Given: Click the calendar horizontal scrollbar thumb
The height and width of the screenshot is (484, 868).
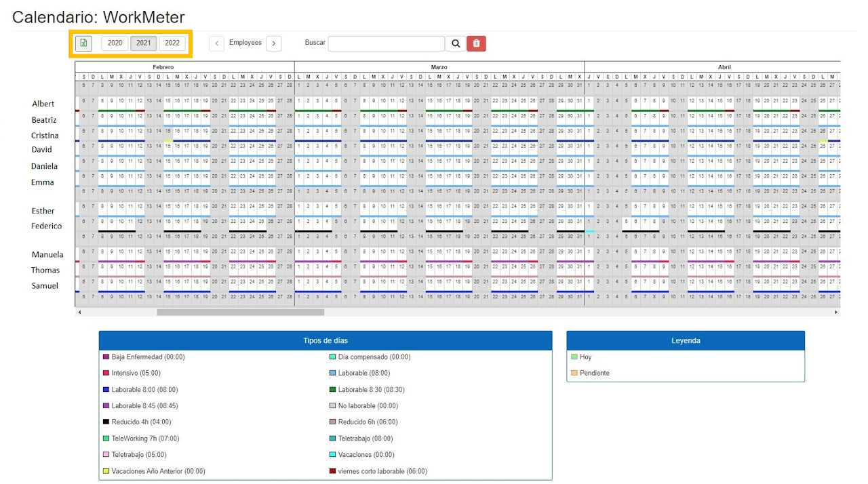Looking at the screenshot, I should [x=240, y=312].
